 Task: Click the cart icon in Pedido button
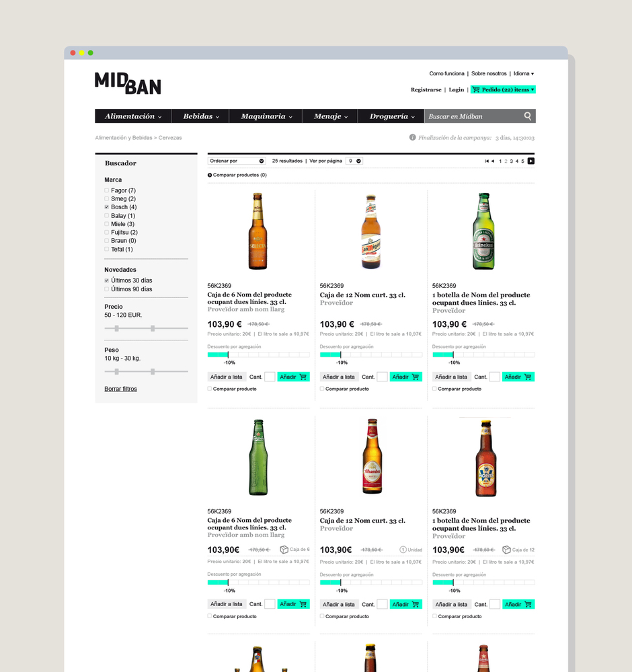[476, 89]
